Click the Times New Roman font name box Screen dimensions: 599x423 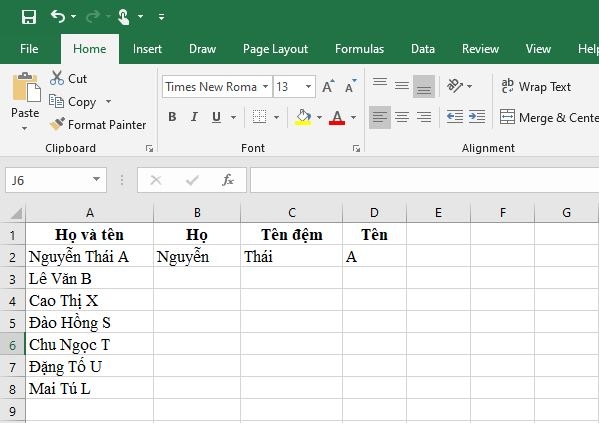(x=211, y=87)
